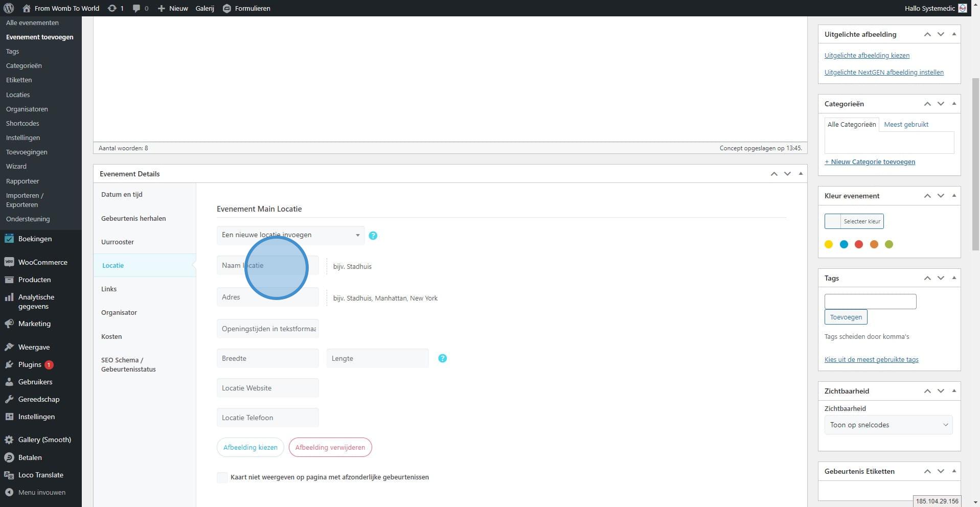Image resolution: width=980 pixels, height=507 pixels.
Task: Click the updates icon in admin bar
Action: [111, 8]
